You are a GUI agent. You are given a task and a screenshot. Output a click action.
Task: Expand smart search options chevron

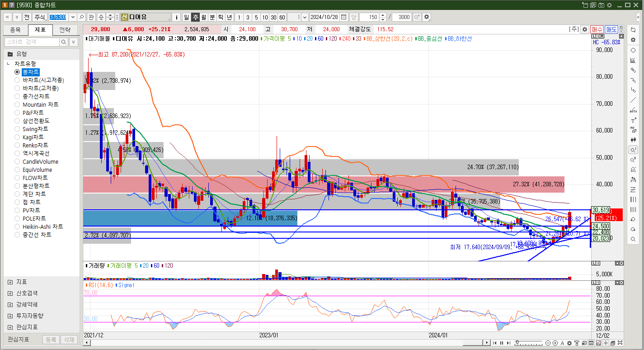73,42
